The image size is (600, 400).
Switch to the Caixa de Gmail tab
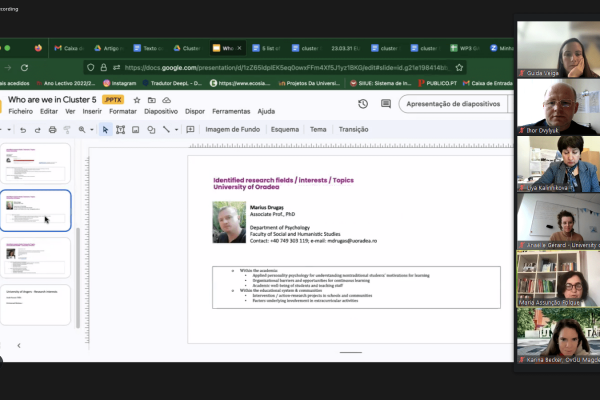click(x=69, y=48)
